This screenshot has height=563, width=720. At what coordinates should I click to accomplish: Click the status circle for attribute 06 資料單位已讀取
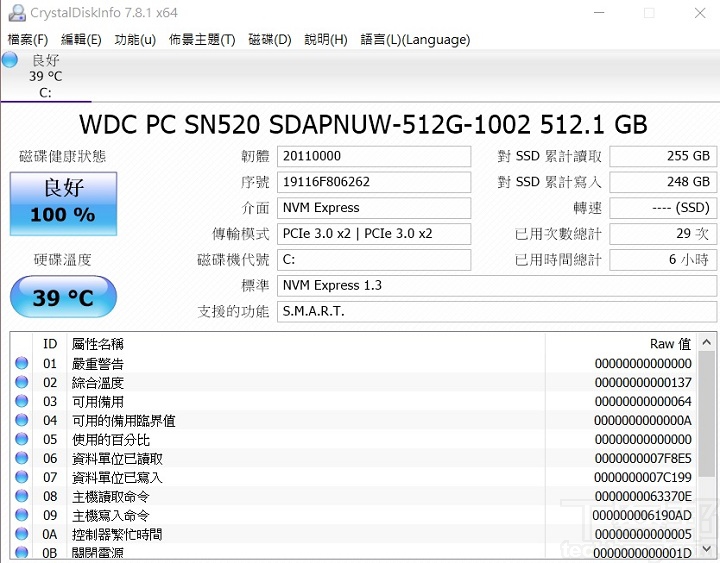pyautogui.click(x=22, y=458)
